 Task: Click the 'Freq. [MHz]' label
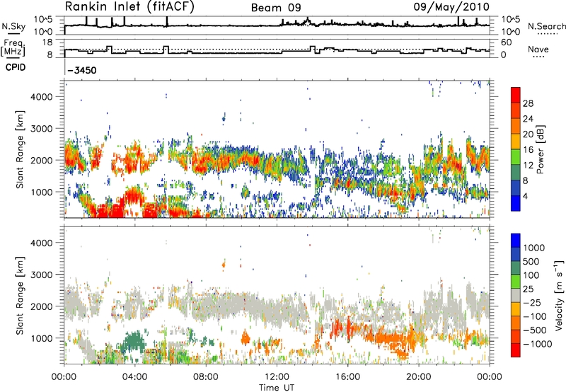[13, 48]
